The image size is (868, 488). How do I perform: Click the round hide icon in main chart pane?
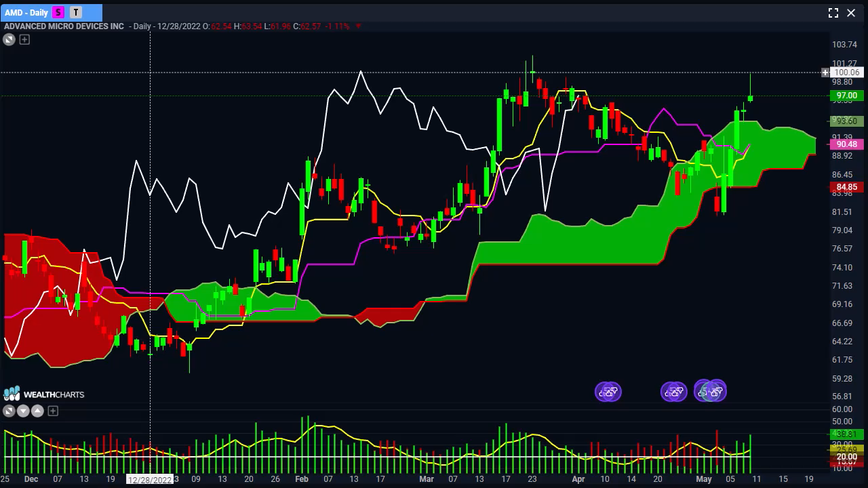(x=9, y=40)
